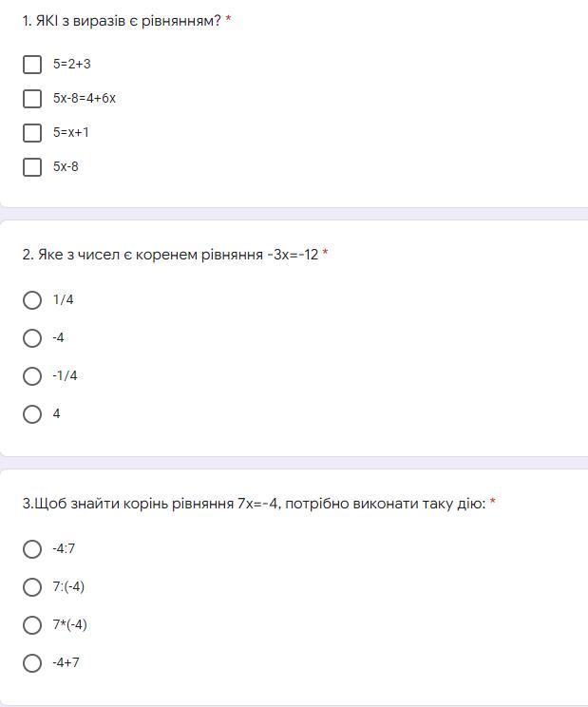Click the '5x-8=4+6x' option label text
The height and width of the screenshot is (707, 588).
(x=85, y=98)
